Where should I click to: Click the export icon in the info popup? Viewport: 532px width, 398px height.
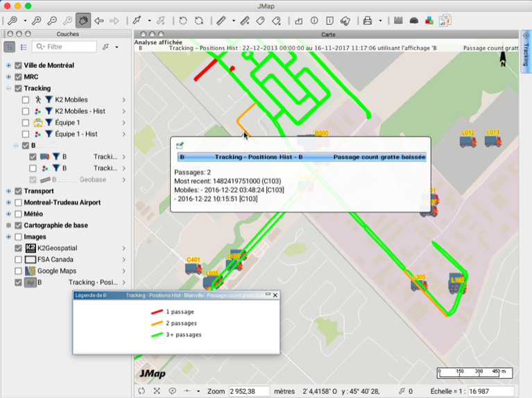pyautogui.click(x=180, y=146)
